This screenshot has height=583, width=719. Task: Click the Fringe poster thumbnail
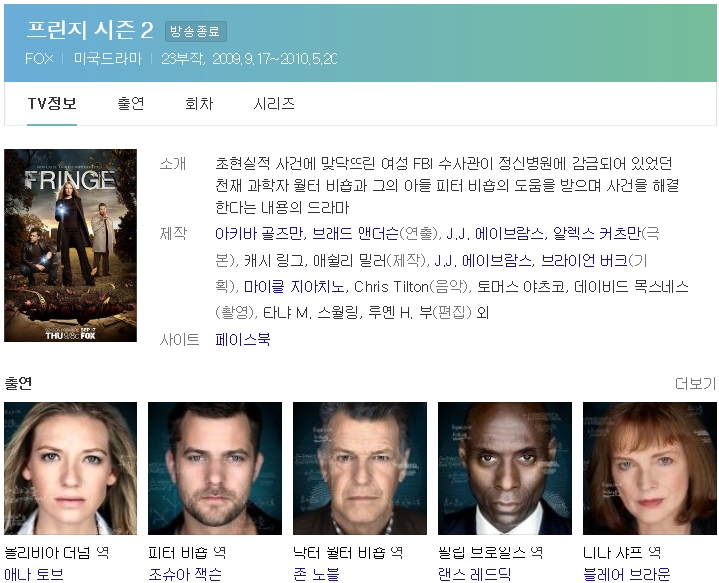coord(70,246)
